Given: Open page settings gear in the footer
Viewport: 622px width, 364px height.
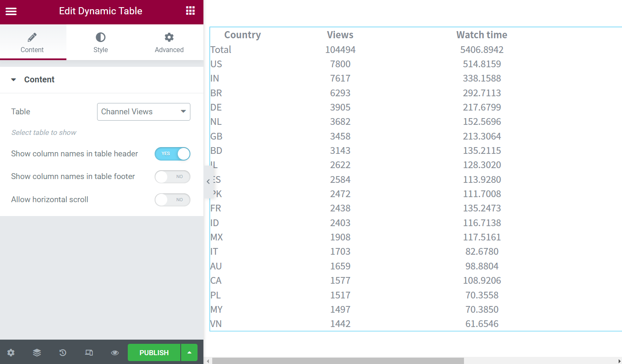Looking at the screenshot, I should coord(11,353).
